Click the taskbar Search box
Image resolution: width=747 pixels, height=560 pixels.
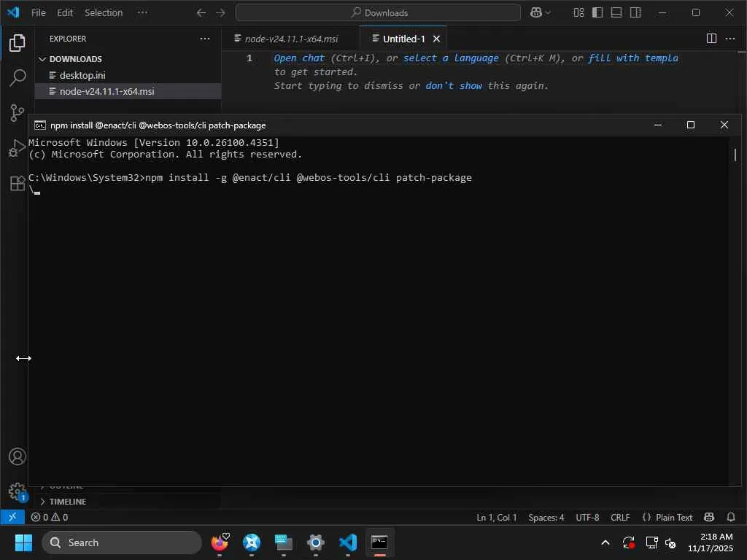pos(122,542)
